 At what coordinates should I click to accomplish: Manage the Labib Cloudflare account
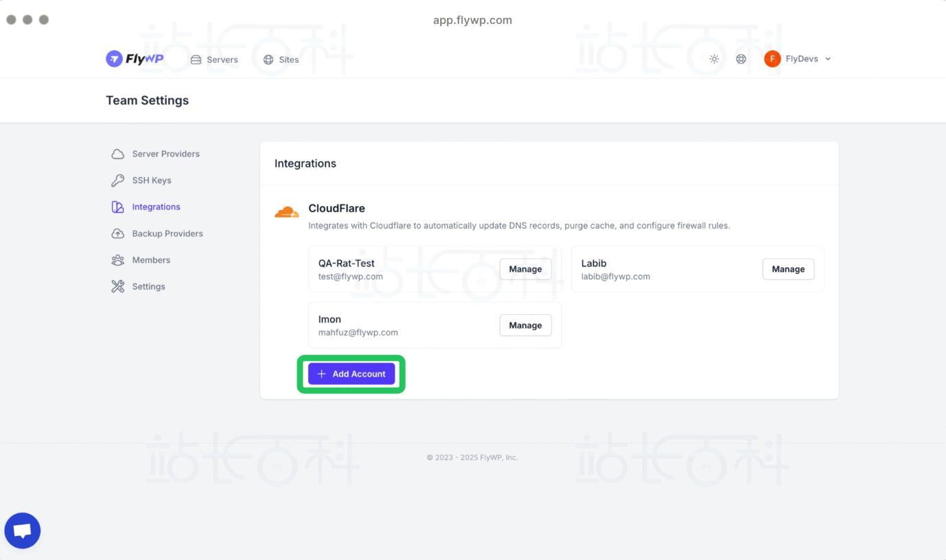tap(788, 269)
